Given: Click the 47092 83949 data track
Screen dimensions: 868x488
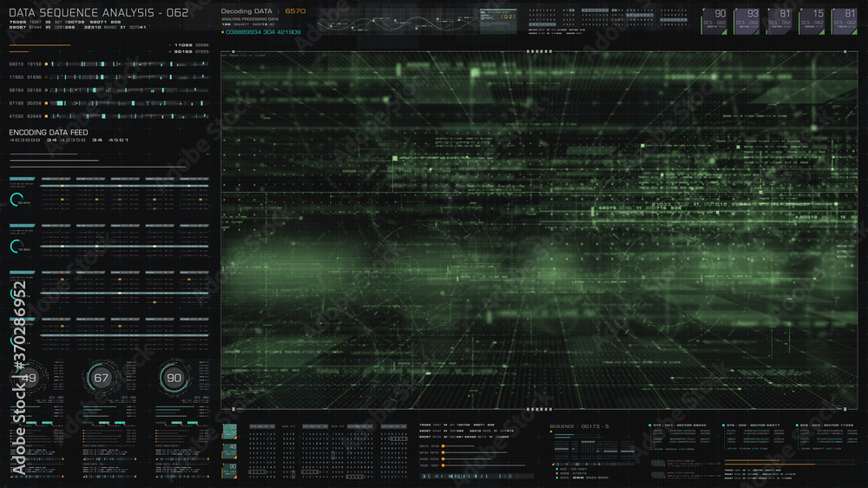Looking at the screenshot, I should [109, 116].
